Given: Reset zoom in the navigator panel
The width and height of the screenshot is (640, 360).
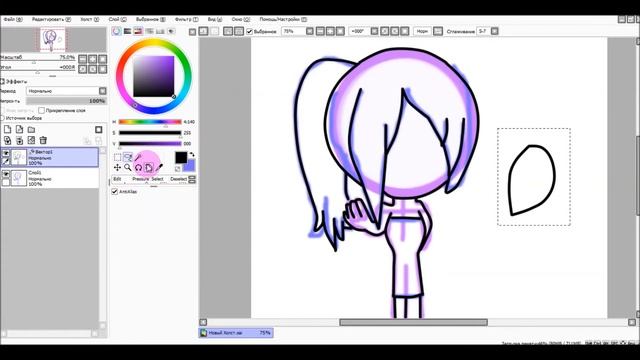Looking at the screenshot, I should (102, 59).
